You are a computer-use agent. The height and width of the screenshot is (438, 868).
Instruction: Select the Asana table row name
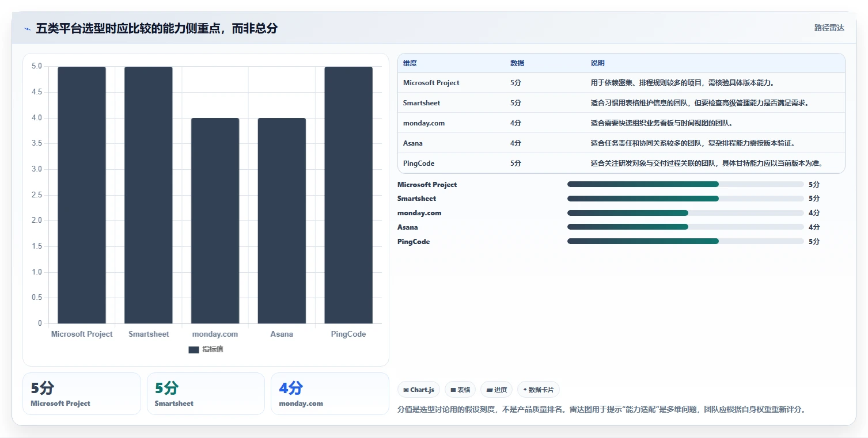[413, 143]
